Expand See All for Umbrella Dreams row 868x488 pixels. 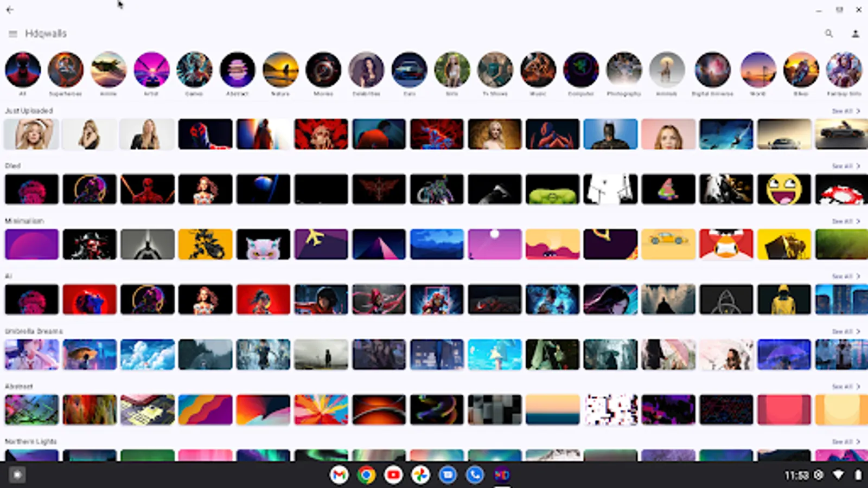846,331
